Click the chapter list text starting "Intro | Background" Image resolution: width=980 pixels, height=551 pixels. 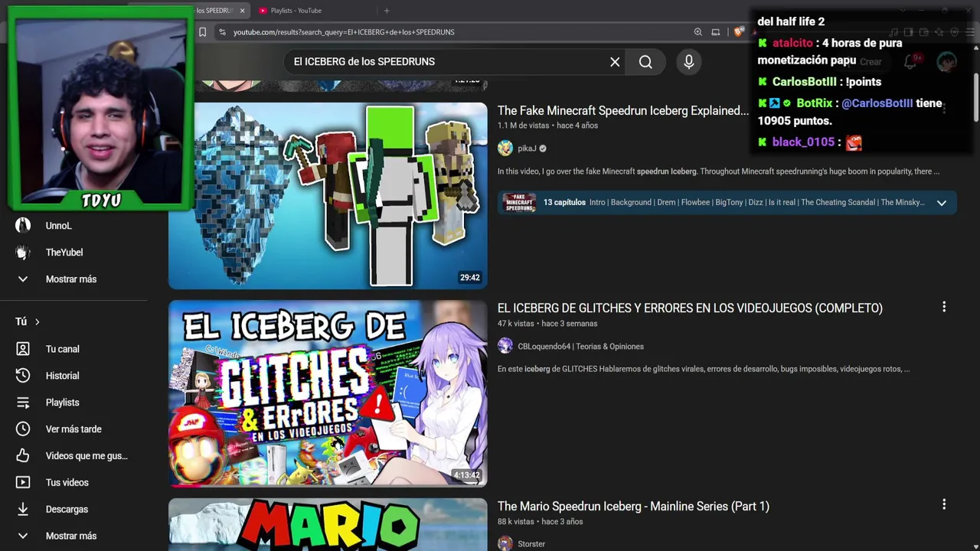pyautogui.click(x=757, y=203)
